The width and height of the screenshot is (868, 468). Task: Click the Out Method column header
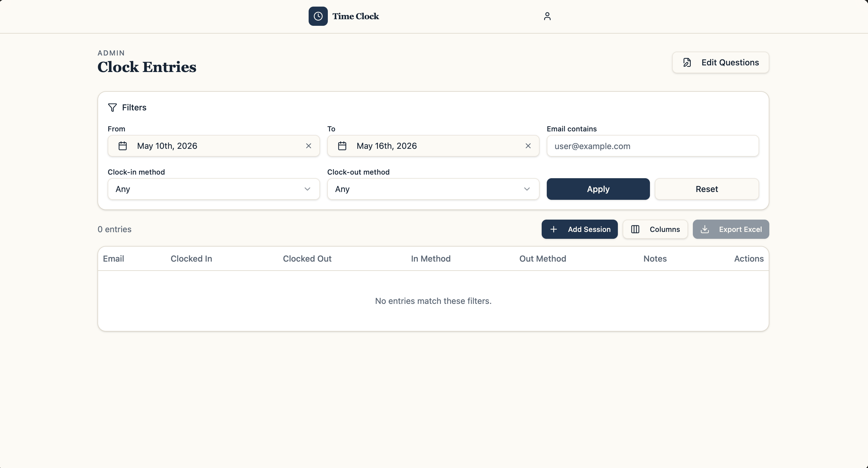[x=543, y=258]
